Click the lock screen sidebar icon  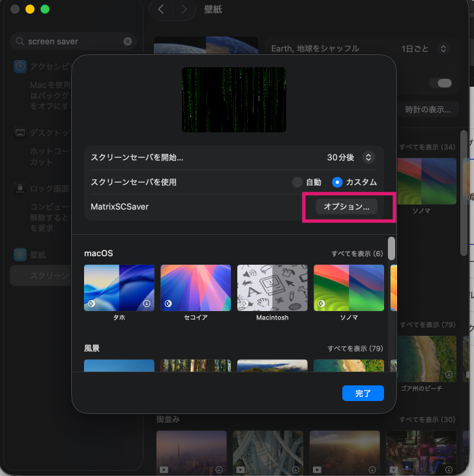coord(20,188)
